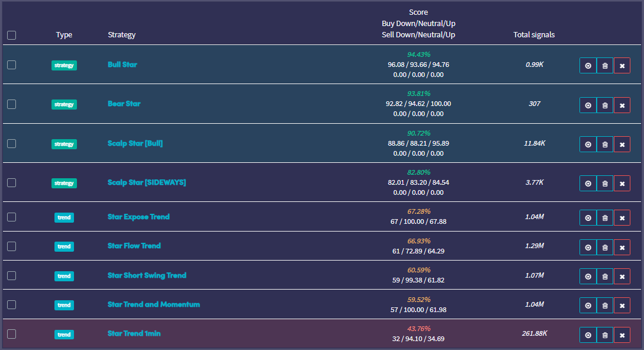This screenshot has width=644, height=350.
Task: Open the Bull Star strategy link
Action: coord(123,65)
